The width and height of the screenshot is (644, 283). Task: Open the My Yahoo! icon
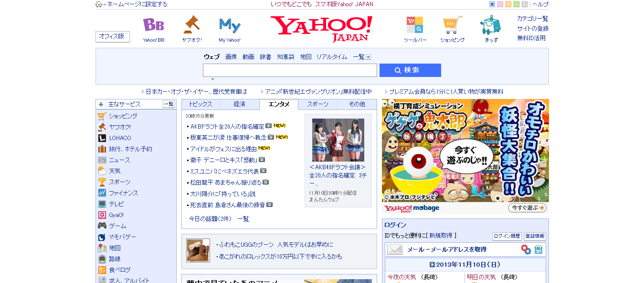pos(230,25)
